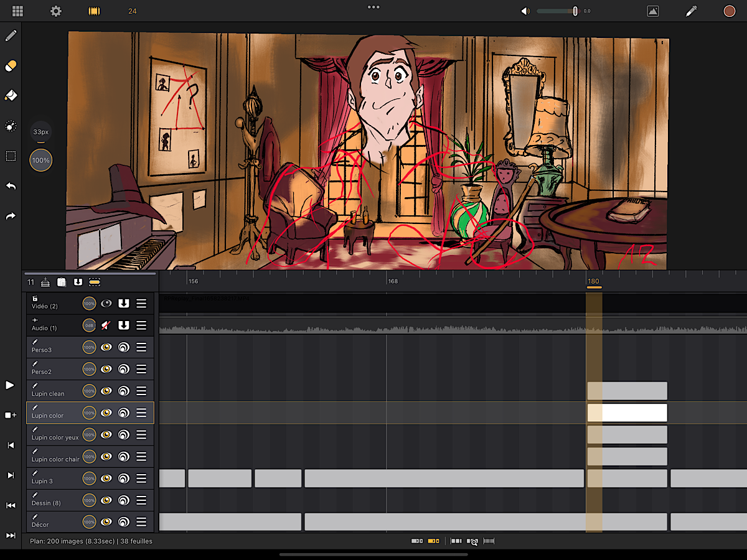Play the animation
Viewport: 747px width, 560px height.
[10, 385]
